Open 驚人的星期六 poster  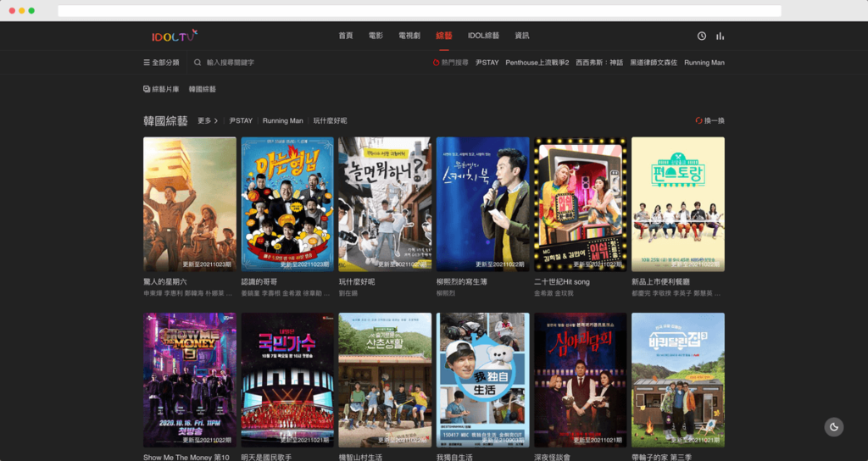(x=190, y=204)
